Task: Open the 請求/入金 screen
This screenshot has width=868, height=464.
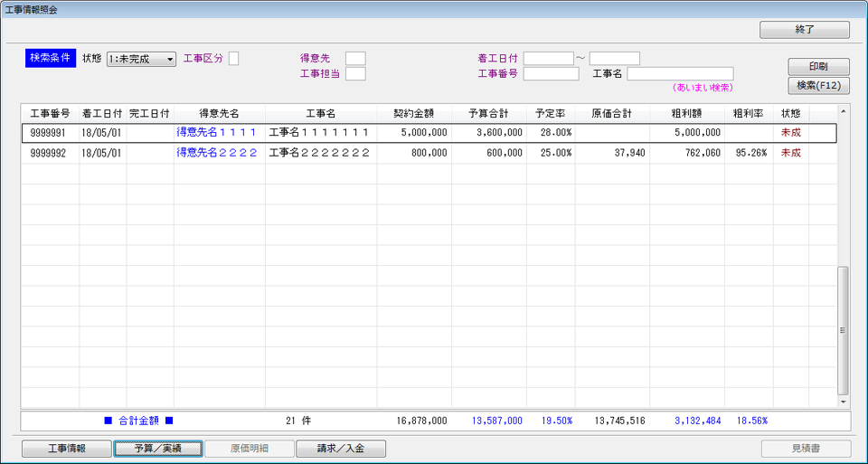Action: coord(340,449)
